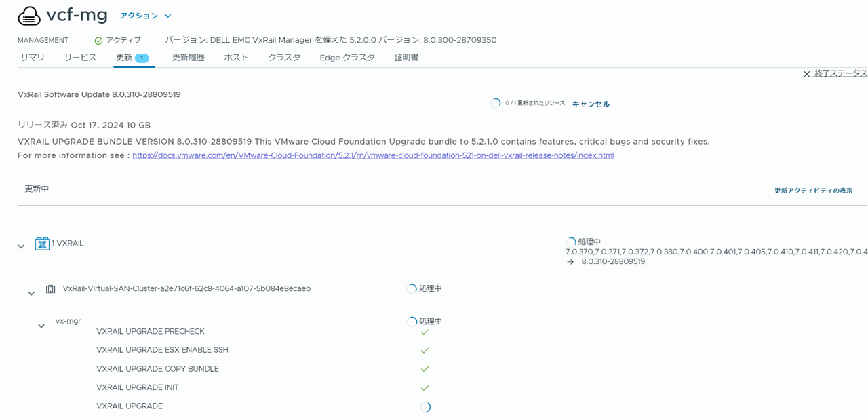The width and height of the screenshot is (868, 420).
Task: Click VxRail Software Update 8.0.310-28809519 title
Action: [99, 94]
